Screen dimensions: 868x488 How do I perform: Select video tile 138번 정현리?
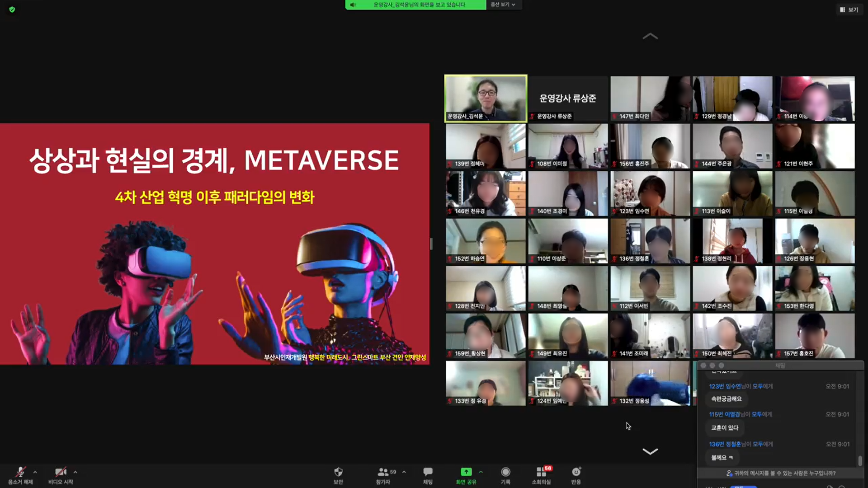tap(732, 241)
